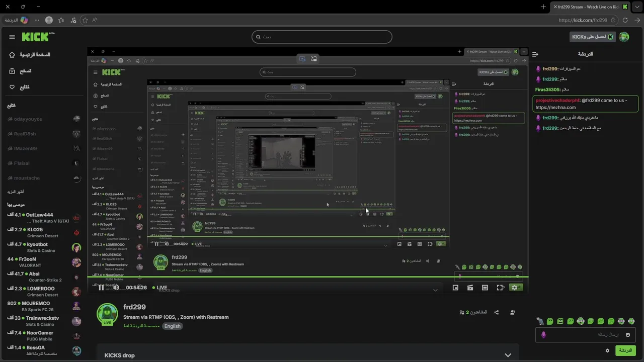
Task: Open frd299 channel avatar
Action: [x=107, y=314]
